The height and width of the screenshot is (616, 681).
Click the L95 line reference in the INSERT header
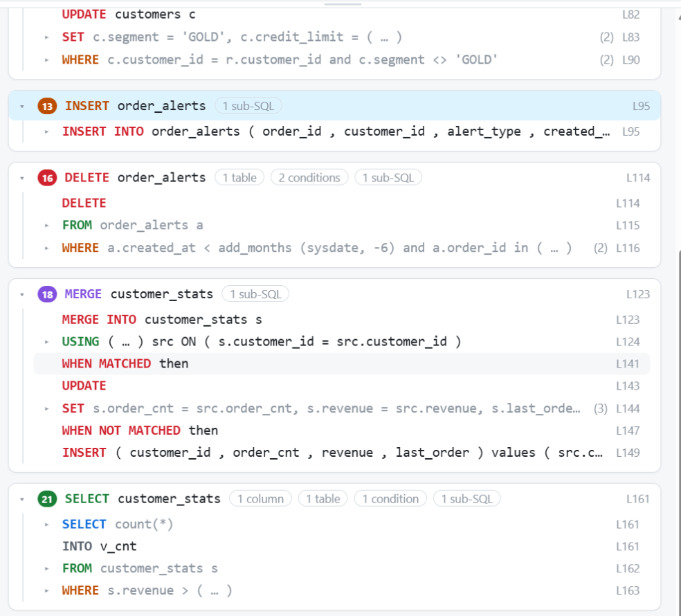(641, 106)
